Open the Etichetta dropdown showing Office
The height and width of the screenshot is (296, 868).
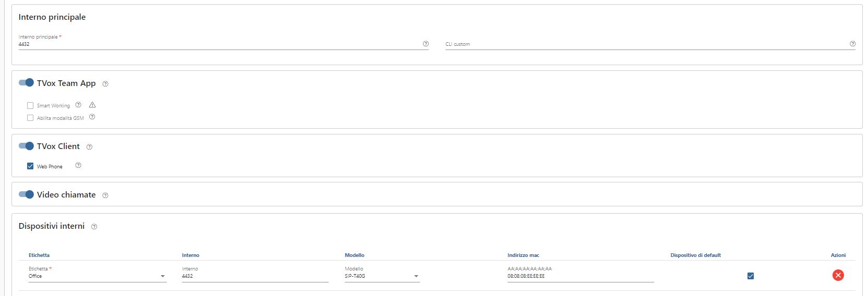pos(98,276)
